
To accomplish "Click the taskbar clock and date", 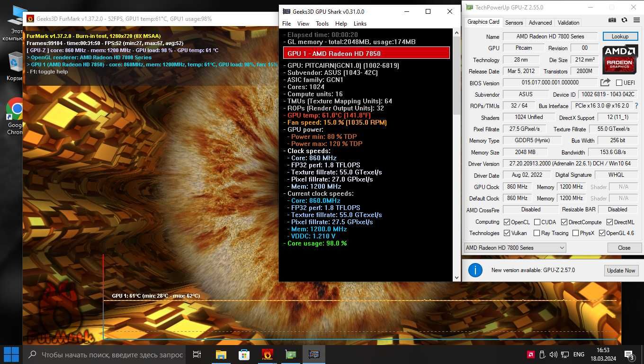I will pos(603,355).
